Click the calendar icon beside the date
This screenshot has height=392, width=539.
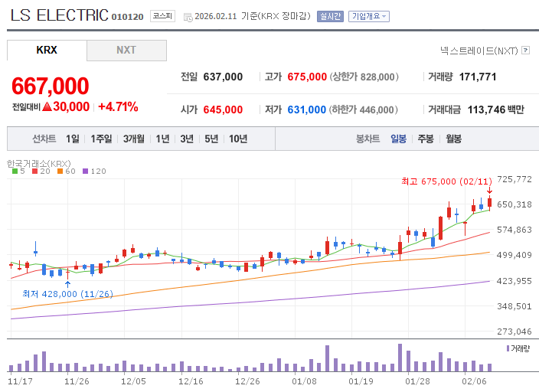click(188, 17)
